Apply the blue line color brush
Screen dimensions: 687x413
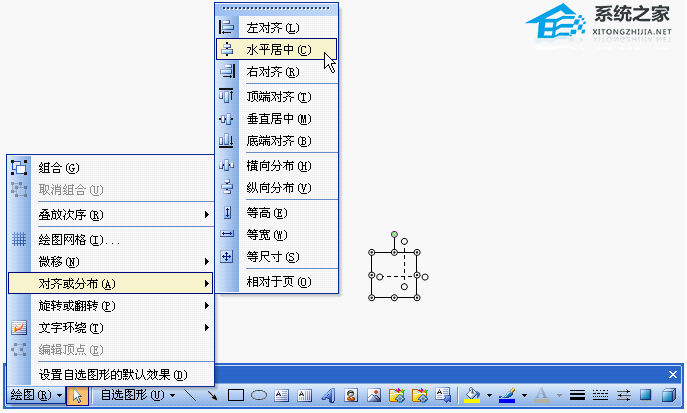(507, 395)
